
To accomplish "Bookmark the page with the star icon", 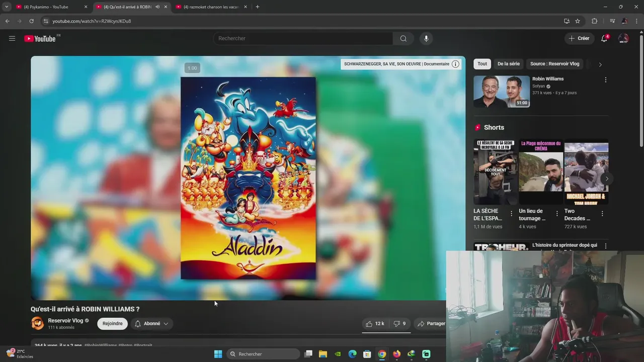I will coord(578,21).
